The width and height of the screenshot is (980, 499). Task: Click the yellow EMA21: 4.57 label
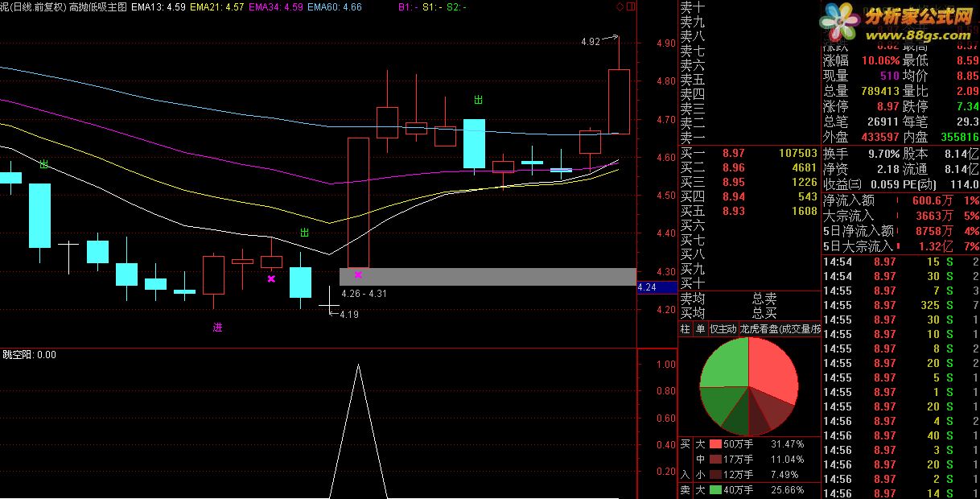click(218, 6)
